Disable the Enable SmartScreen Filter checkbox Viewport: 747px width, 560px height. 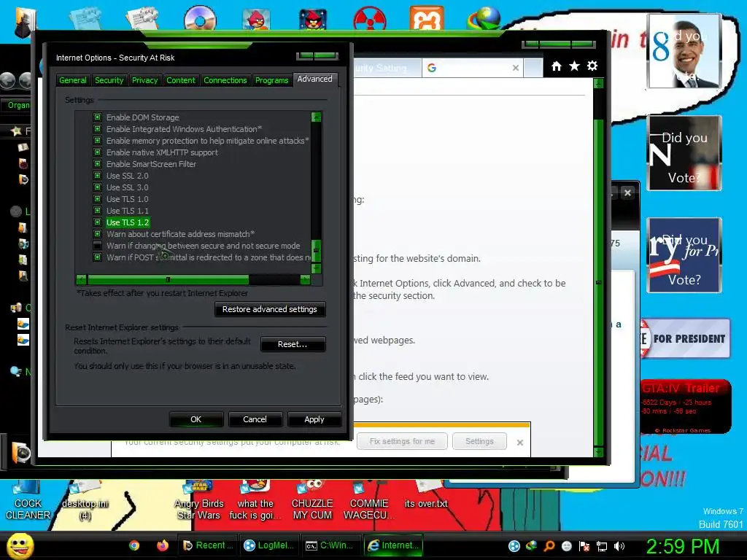[x=97, y=164]
